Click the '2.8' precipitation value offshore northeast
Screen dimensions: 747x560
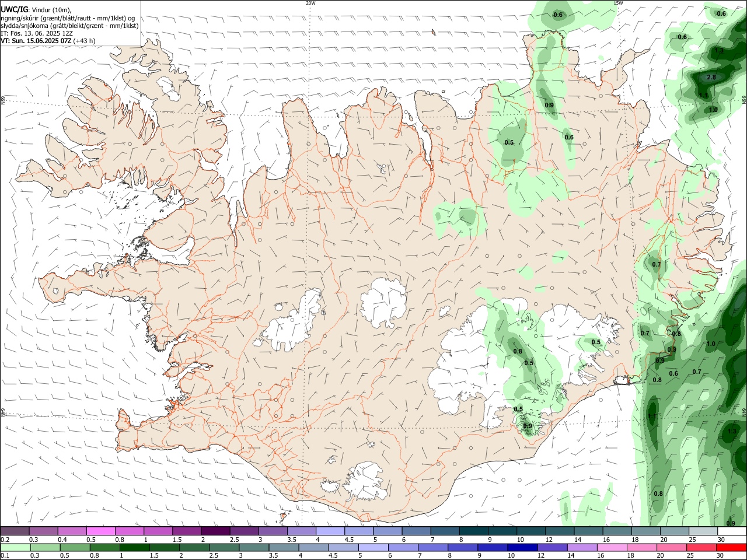click(x=711, y=78)
